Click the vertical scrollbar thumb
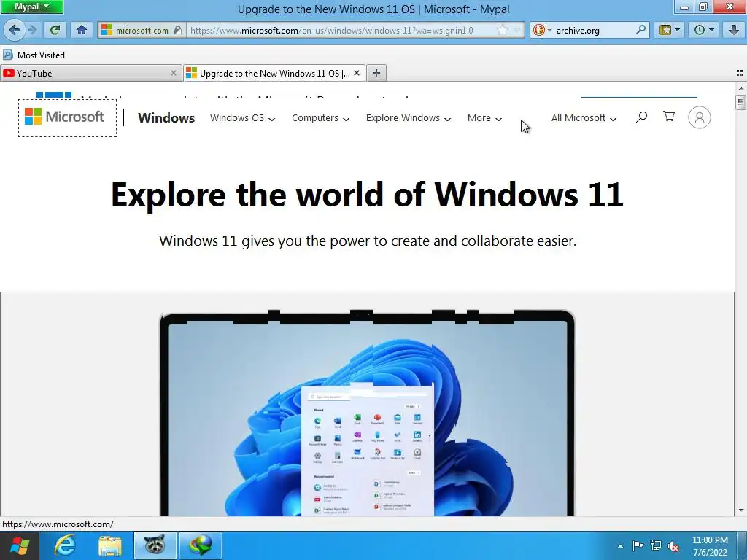Screen dimensions: 747x560 pyautogui.click(x=741, y=102)
